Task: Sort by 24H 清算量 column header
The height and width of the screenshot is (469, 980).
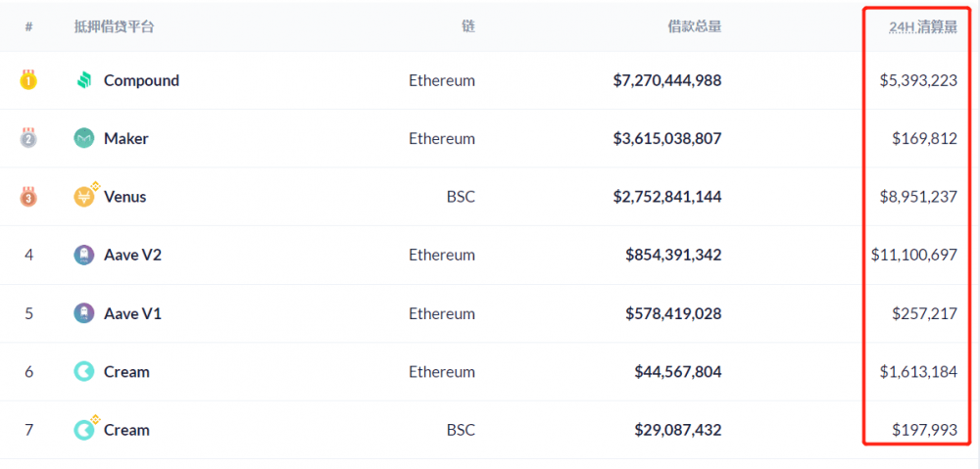Action: (x=922, y=26)
